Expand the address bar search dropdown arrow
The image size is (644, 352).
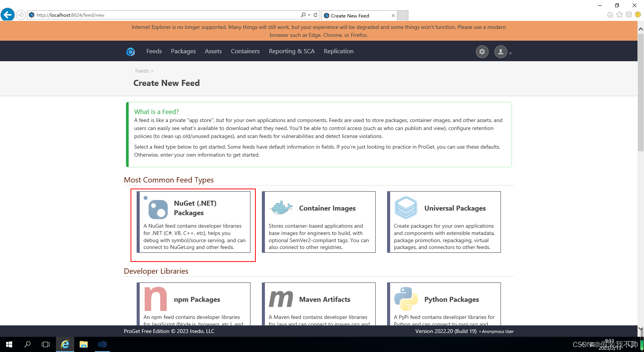click(309, 15)
